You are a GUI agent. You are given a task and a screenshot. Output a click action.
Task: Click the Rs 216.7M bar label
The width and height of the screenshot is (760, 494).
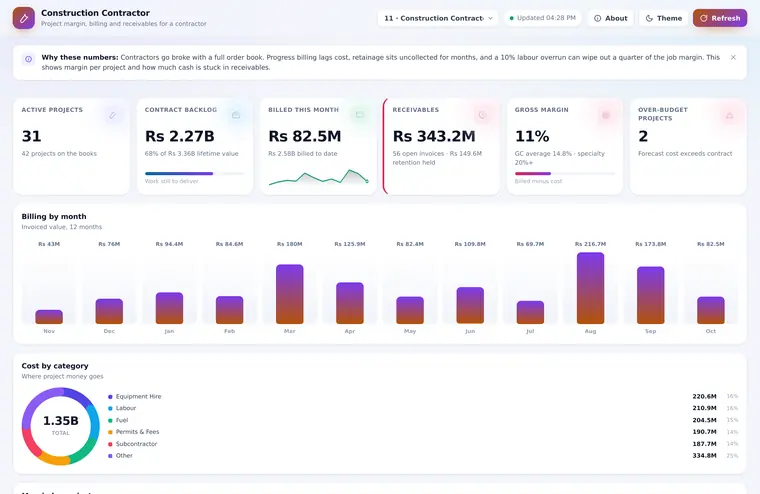[x=590, y=244]
